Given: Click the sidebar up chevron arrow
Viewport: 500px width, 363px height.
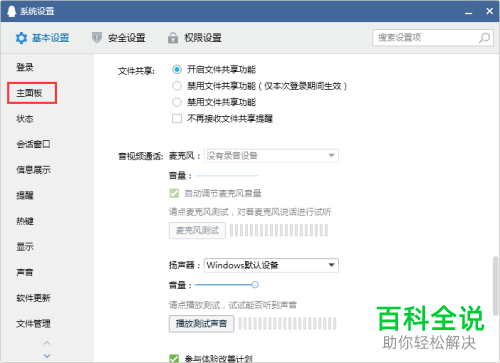Looking at the screenshot, I should (x=47, y=343).
